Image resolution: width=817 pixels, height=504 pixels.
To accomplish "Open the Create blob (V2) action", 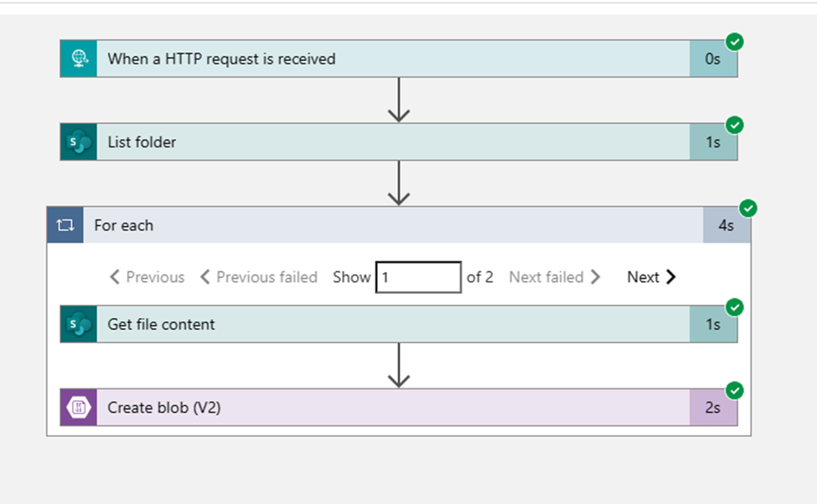I will coord(335,408).
